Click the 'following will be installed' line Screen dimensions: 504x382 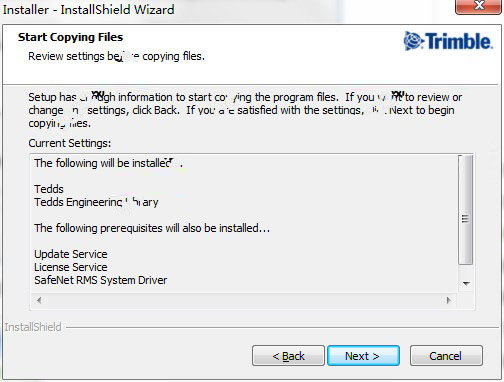(108, 163)
